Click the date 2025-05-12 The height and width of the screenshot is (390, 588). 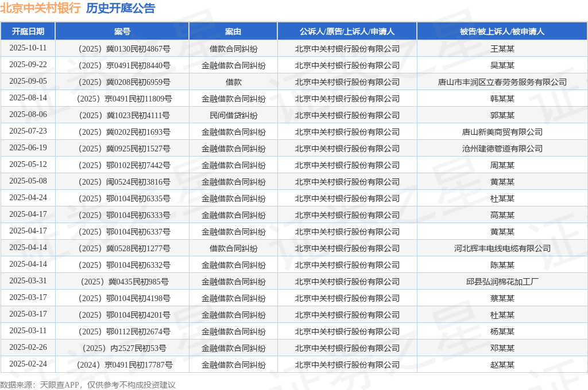click(28, 164)
